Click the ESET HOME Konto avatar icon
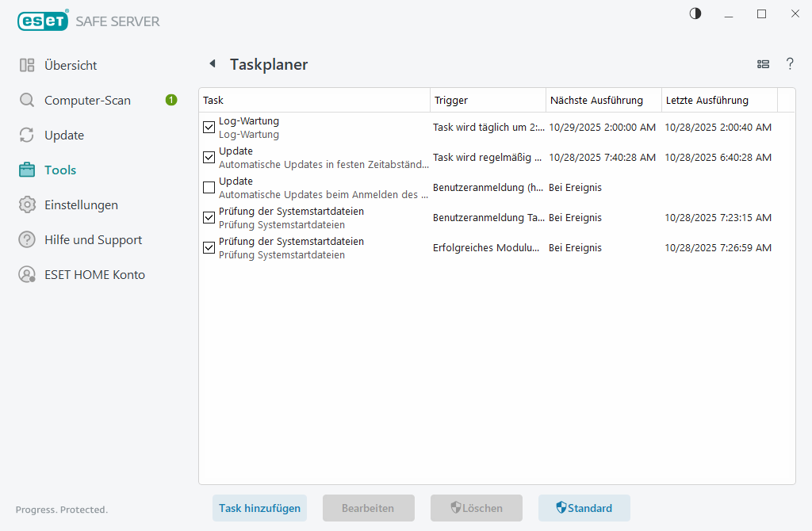812x531 pixels. point(26,274)
